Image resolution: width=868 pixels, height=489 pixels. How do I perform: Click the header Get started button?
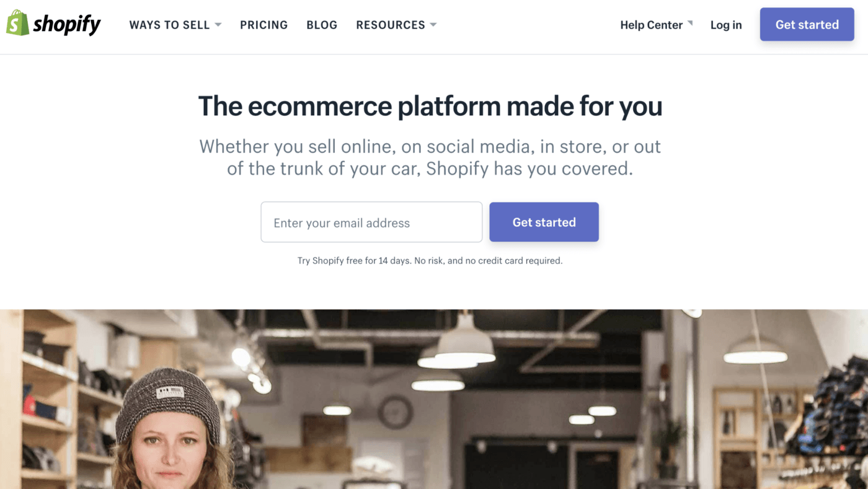807,25
